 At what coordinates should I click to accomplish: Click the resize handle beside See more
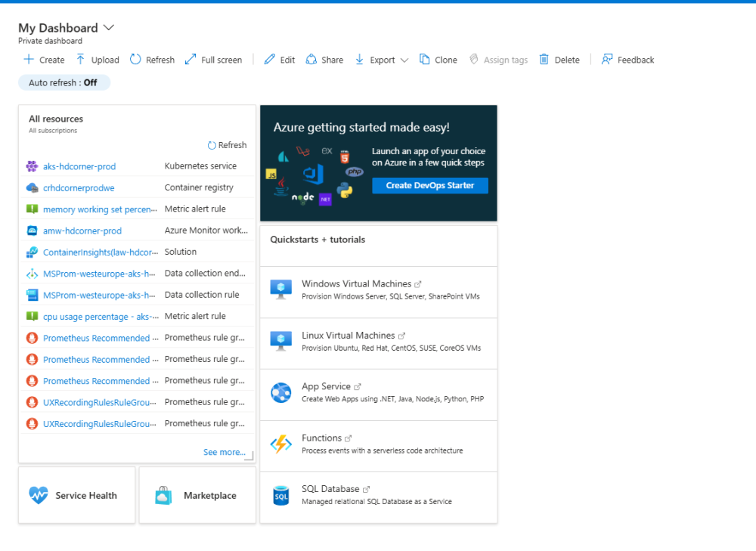[249, 456]
